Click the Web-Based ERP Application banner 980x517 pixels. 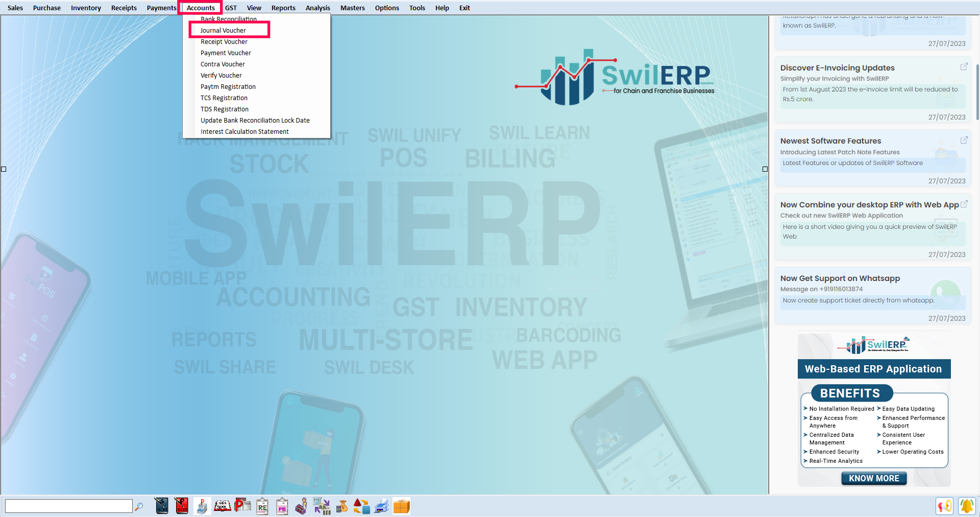(x=874, y=369)
